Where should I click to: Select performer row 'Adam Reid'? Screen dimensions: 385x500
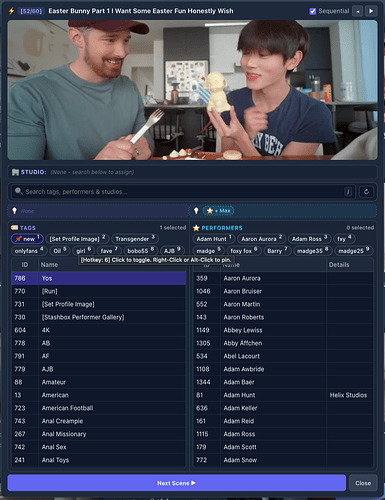(x=283, y=421)
